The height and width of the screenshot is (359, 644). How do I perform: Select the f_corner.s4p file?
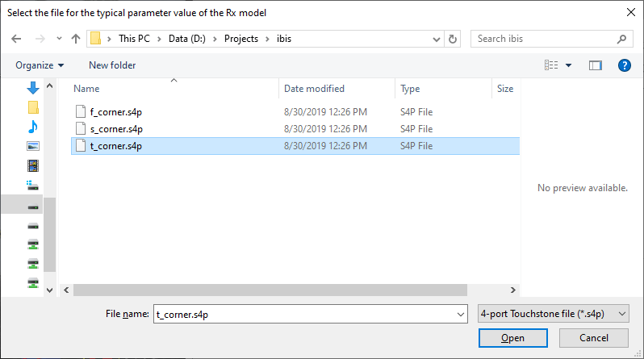pyautogui.click(x=116, y=111)
